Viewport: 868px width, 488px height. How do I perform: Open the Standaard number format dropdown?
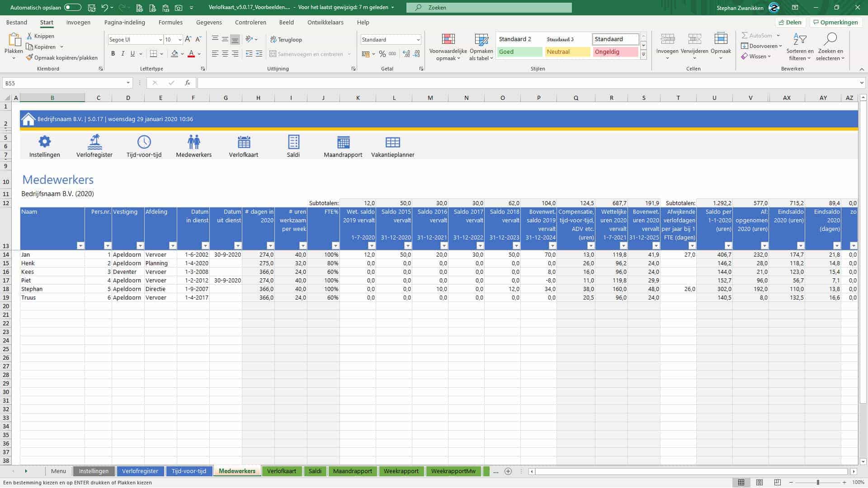(418, 40)
